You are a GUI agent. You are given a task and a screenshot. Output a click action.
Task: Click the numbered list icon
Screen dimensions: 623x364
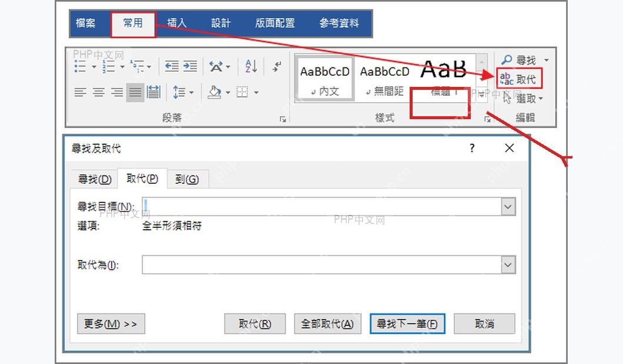pyautogui.click(x=109, y=66)
